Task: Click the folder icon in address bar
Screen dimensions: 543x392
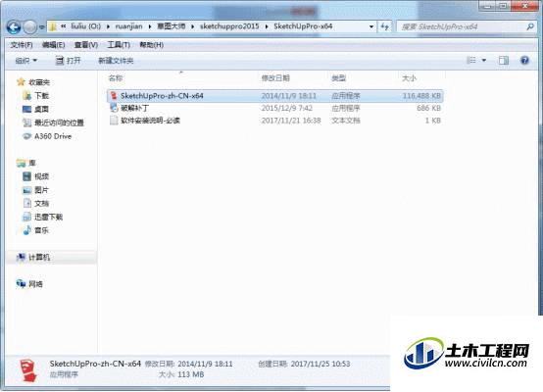Action: point(53,26)
